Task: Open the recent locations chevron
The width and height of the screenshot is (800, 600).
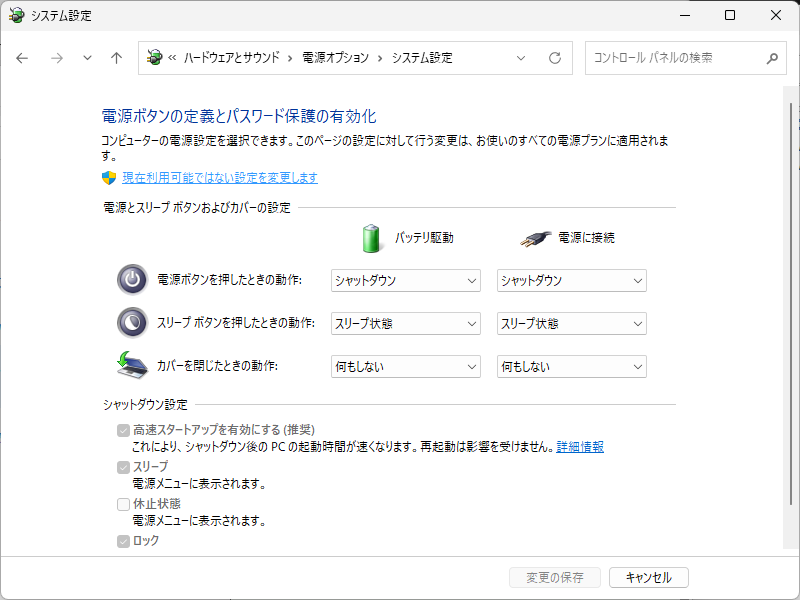Action: pos(87,58)
